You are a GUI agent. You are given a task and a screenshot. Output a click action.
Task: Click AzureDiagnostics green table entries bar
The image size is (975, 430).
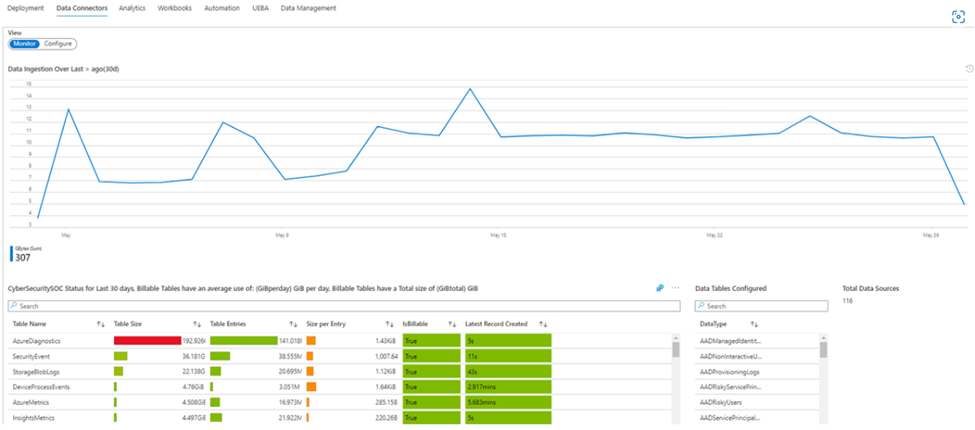[x=244, y=341]
